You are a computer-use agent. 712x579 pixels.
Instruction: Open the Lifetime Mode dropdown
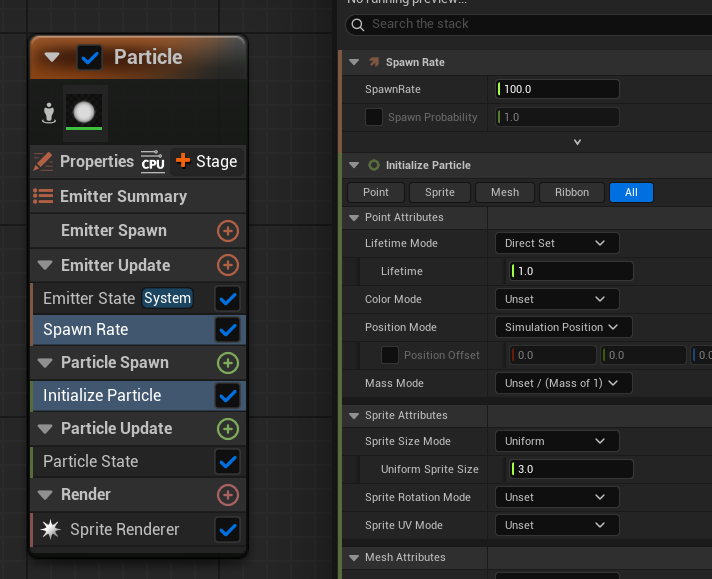pos(557,243)
